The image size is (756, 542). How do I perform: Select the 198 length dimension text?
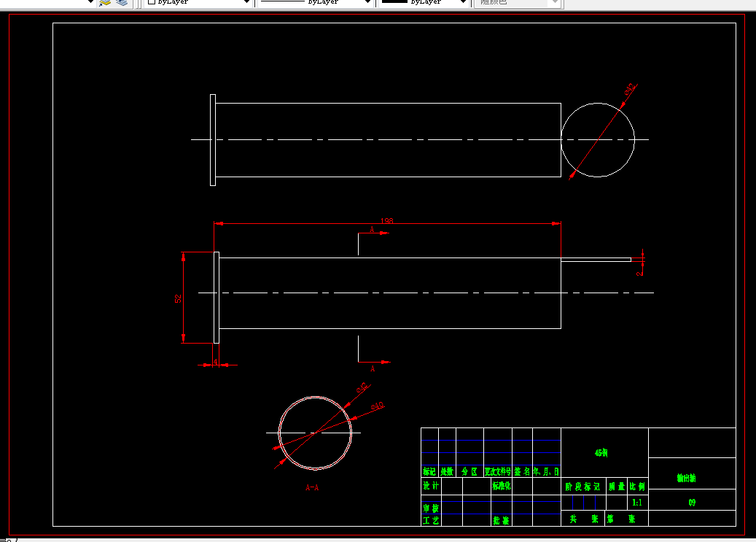point(386,220)
